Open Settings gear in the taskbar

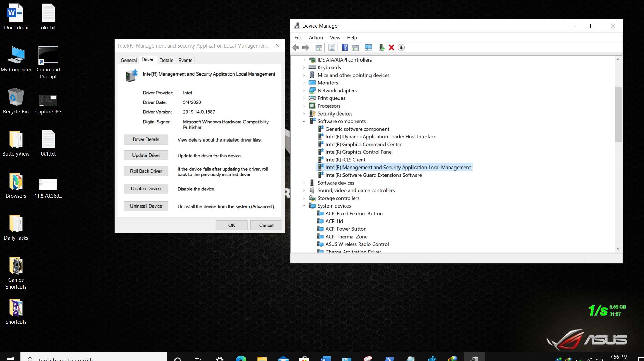(220, 358)
